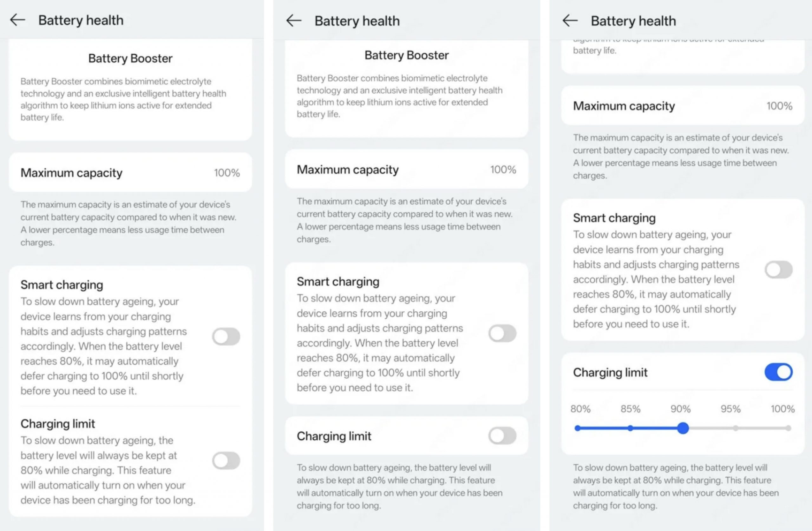Open the Maximum capacity card showing 100%
This screenshot has height=531, width=812.
(130, 172)
